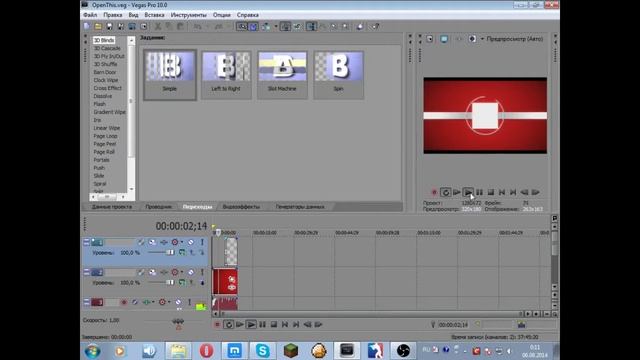This screenshot has width=640, height=360.
Task: Click the Open folder icon in toolbar
Action: point(98,27)
